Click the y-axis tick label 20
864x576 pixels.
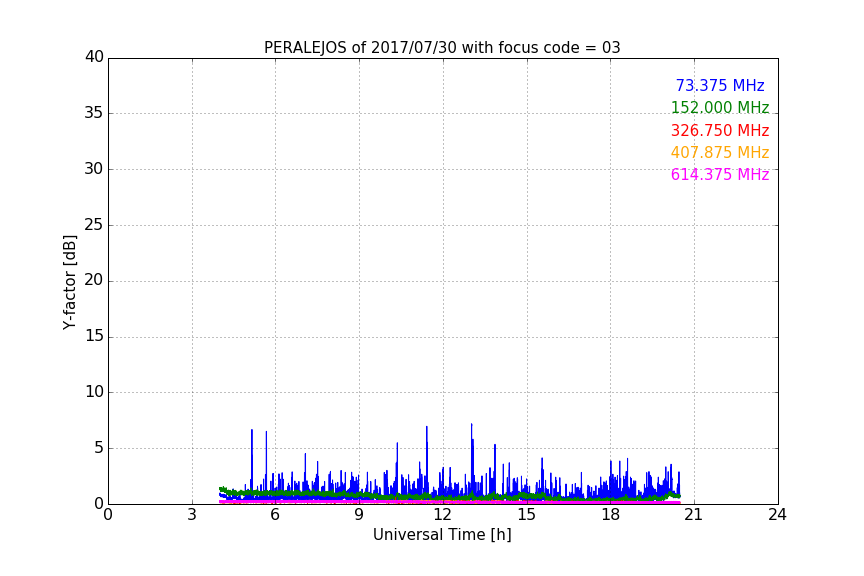[94, 280]
